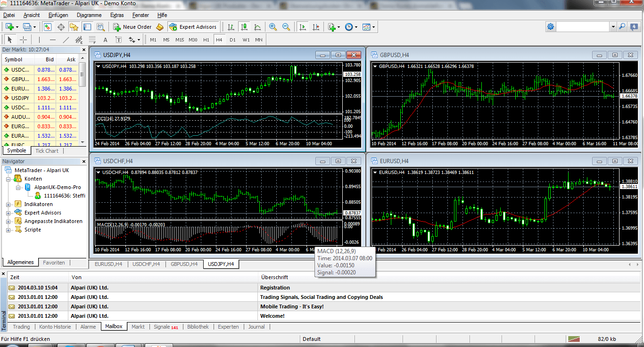Select the Crosshair tool

coord(23,40)
